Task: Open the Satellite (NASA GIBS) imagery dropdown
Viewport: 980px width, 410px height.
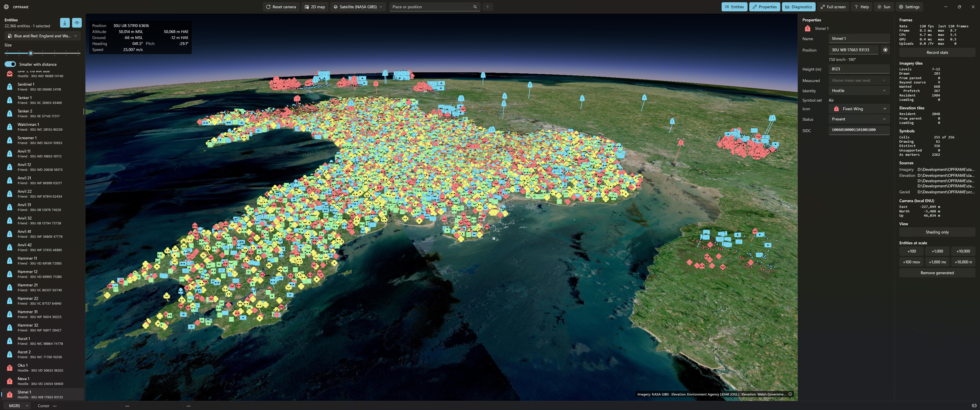Action: click(x=358, y=7)
